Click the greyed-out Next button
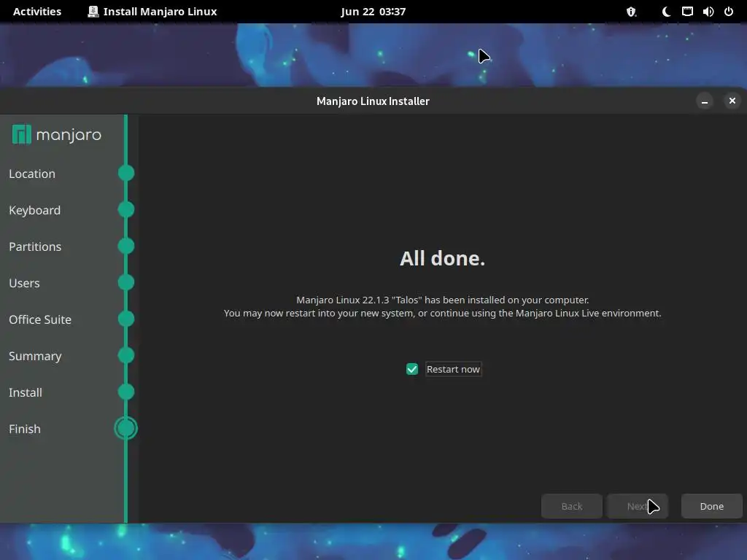This screenshot has height=560, width=747. [637, 506]
